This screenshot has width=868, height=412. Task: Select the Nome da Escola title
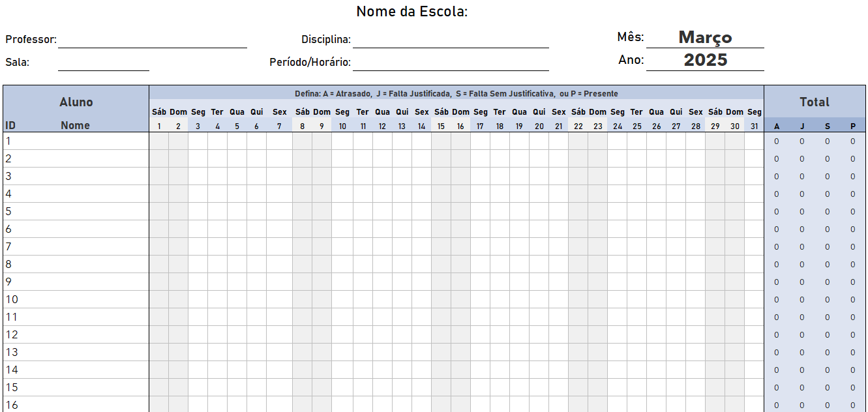coord(412,12)
